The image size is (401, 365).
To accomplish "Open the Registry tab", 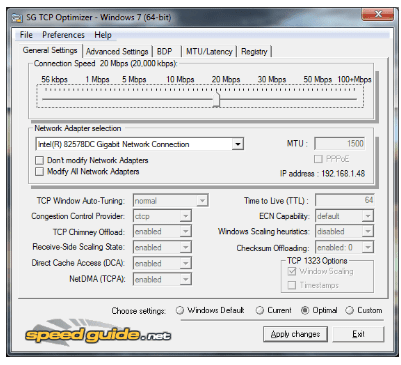I will [x=254, y=52].
